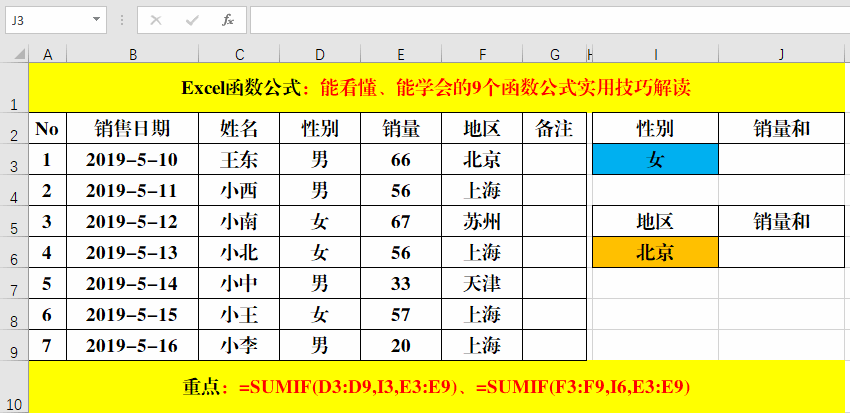Select column C header

point(239,54)
